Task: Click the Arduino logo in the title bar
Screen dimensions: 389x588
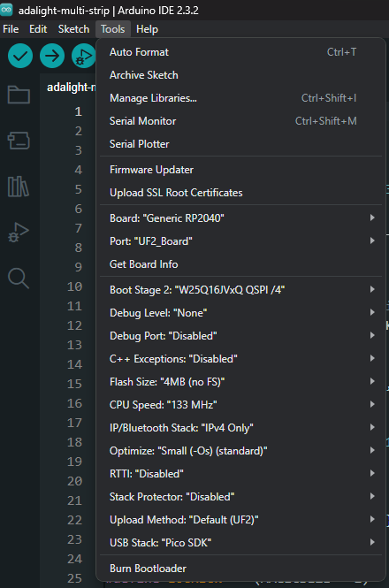Action: 6,10
